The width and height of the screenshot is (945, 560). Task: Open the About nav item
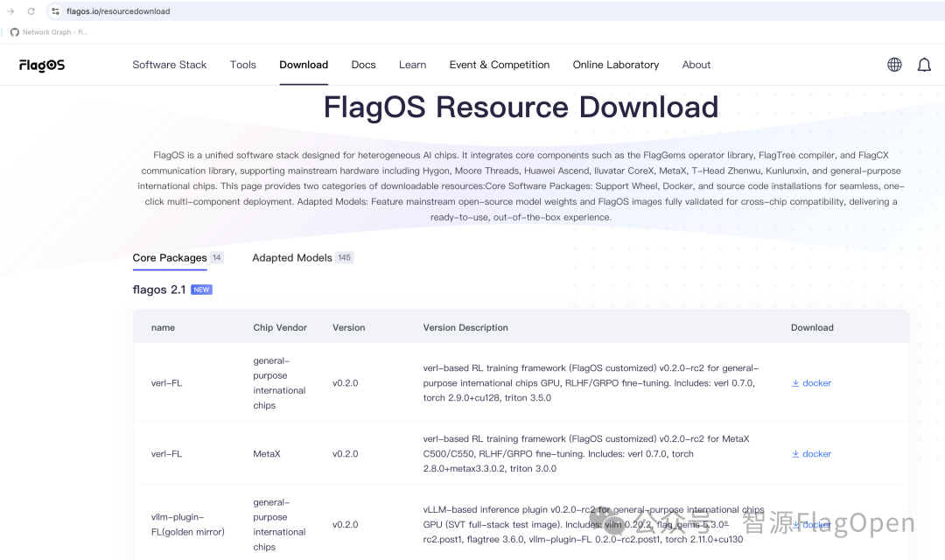[x=696, y=65]
